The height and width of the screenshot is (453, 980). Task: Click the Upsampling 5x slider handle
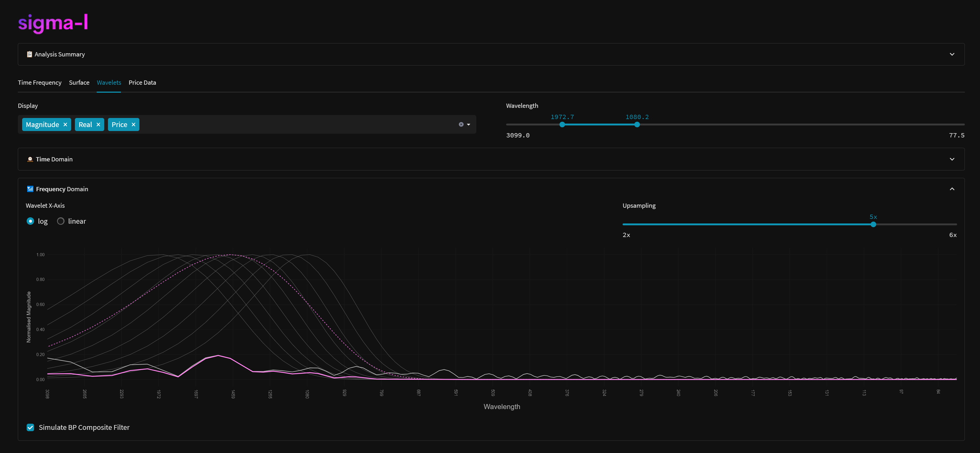coord(873,225)
